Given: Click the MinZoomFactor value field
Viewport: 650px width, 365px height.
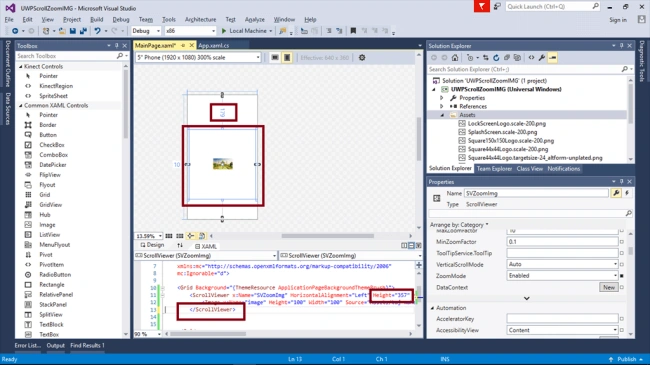Looking at the screenshot, I should tap(562, 242).
